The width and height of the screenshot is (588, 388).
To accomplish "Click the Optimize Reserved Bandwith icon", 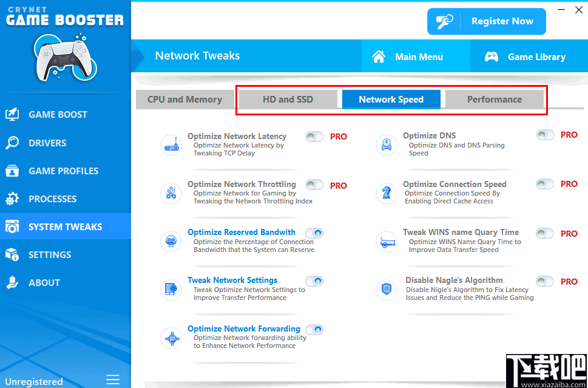I will point(171,241).
